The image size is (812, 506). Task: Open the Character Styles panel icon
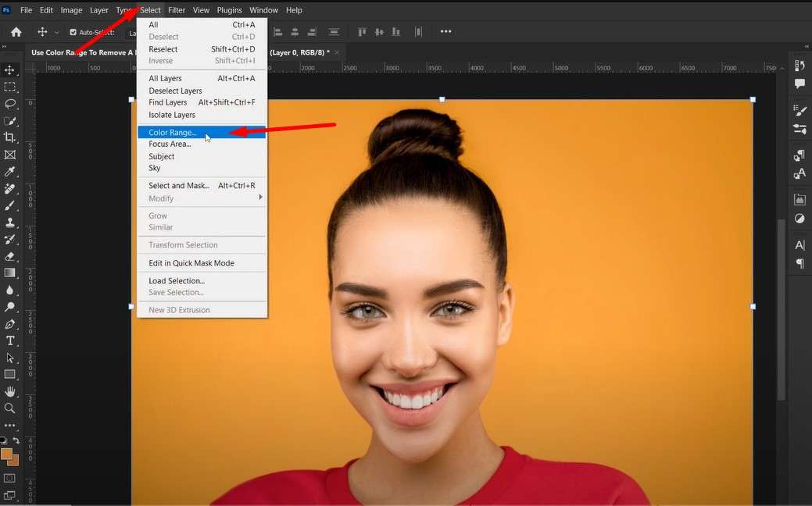(799, 173)
